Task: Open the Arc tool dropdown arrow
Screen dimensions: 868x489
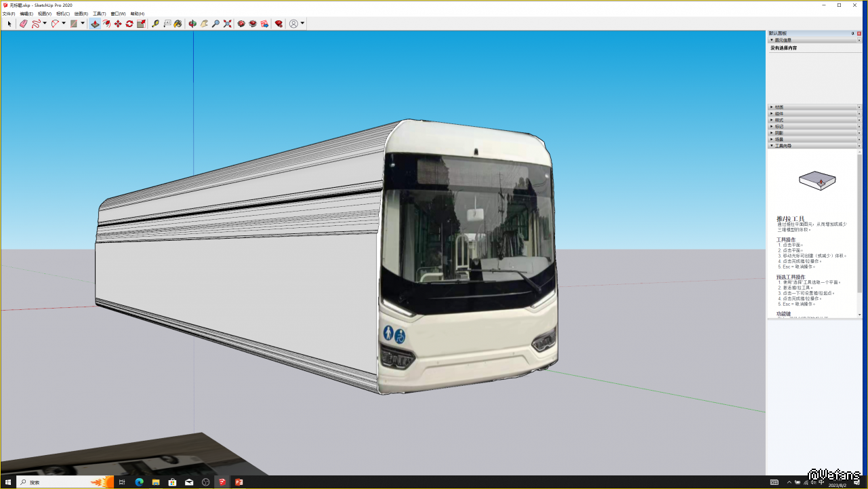Action: (x=64, y=24)
